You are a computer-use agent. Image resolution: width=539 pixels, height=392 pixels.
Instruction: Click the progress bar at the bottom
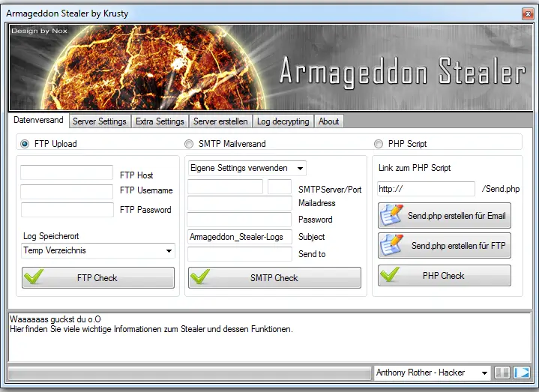(x=190, y=373)
